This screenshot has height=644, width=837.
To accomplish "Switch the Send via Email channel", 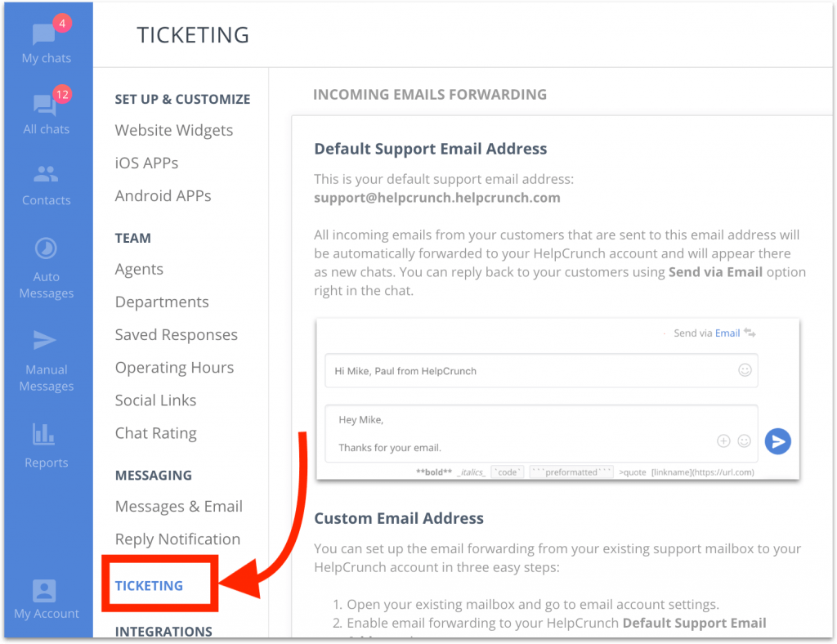I will click(x=750, y=333).
